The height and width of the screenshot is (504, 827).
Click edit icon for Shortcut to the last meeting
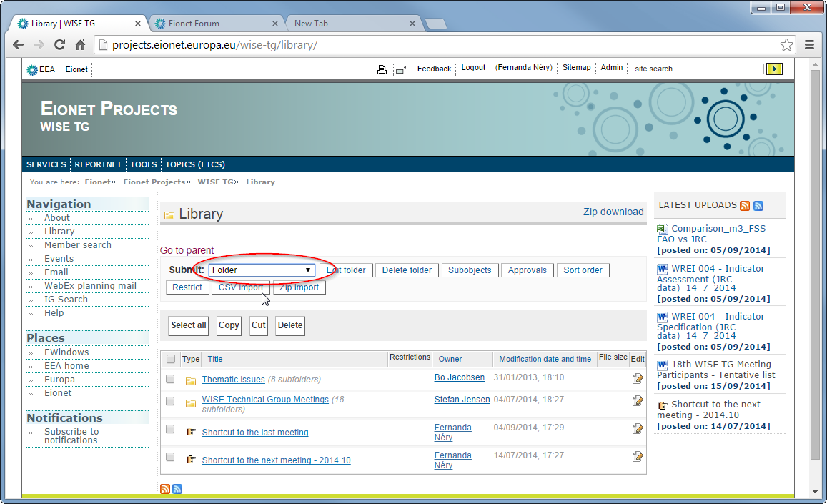[638, 428]
